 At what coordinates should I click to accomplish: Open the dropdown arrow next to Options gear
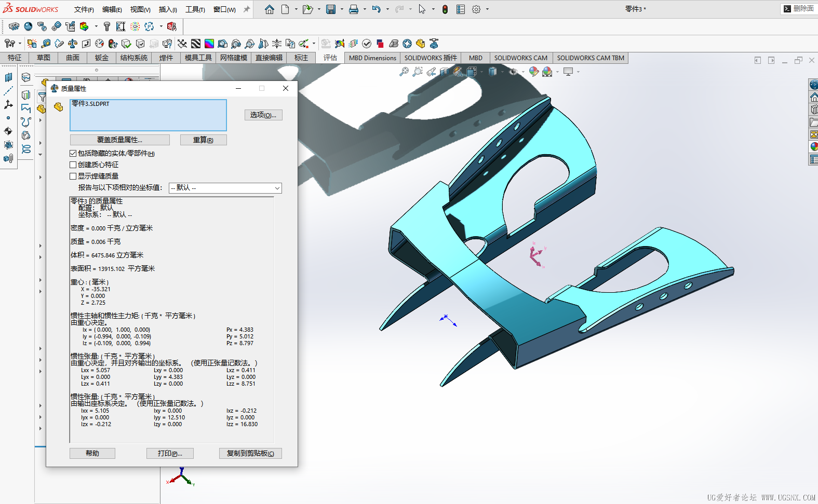(487, 9)
